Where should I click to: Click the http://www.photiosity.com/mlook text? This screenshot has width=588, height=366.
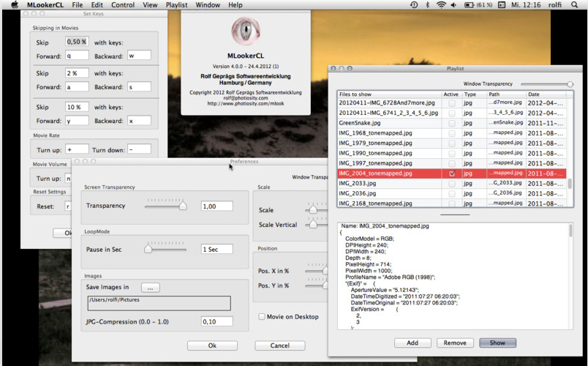point(246,103)
